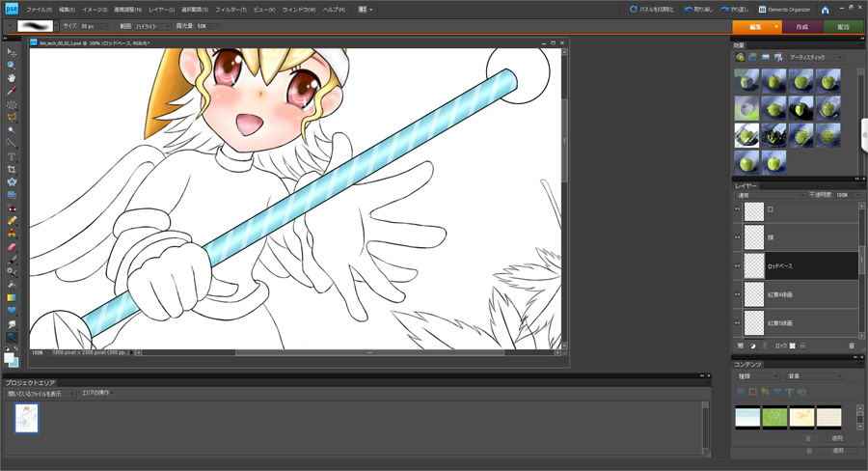Image resolution: width=868 pixels, height=471 pixels.
Task: Select the Eyedropper tool
Action: (12, 91)
